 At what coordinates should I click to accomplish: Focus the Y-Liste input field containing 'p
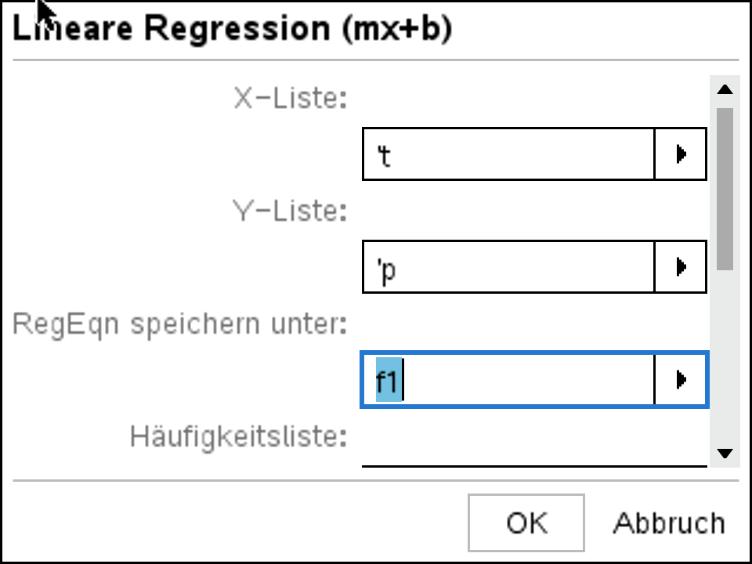pyautogui.click(x=508, y=267)
